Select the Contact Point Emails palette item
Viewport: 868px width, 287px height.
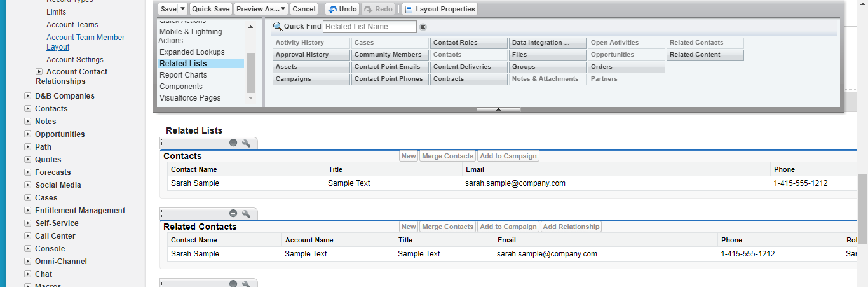(x=390, y=67)
